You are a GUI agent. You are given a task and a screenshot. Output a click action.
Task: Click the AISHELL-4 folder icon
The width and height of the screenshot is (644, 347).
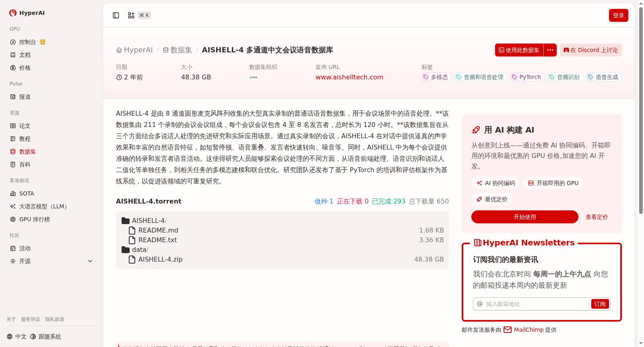click(126, 220)
